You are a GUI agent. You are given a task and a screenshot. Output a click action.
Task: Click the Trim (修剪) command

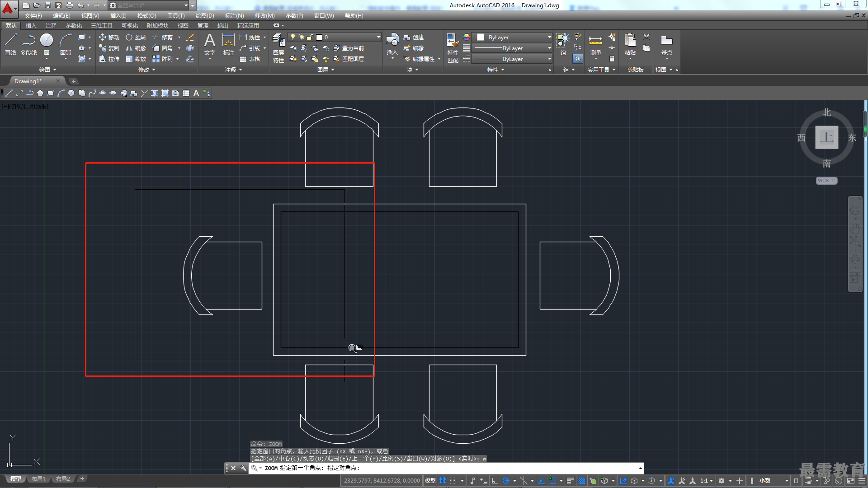click(163, 37)
